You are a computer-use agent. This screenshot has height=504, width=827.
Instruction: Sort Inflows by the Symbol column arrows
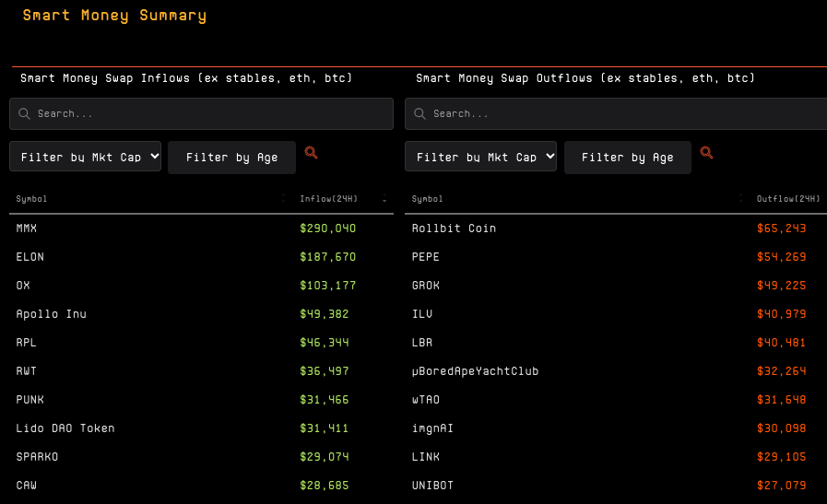[283, 199]
